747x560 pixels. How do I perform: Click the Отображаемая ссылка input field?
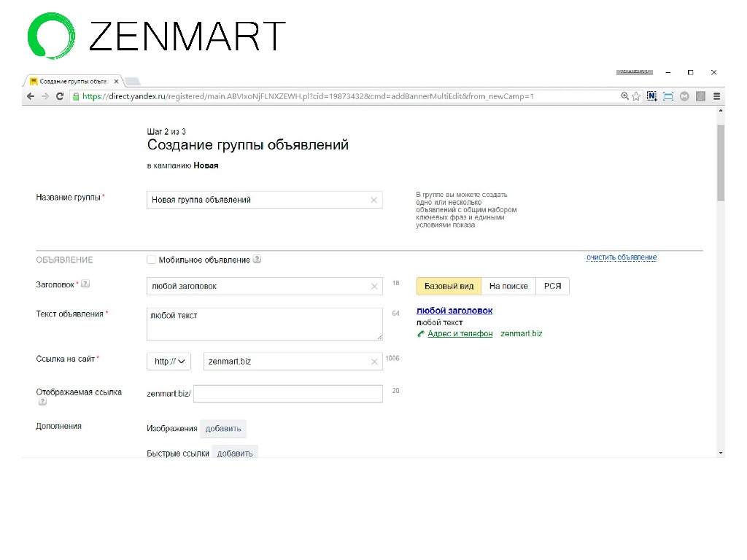click(x=288, y=394)
